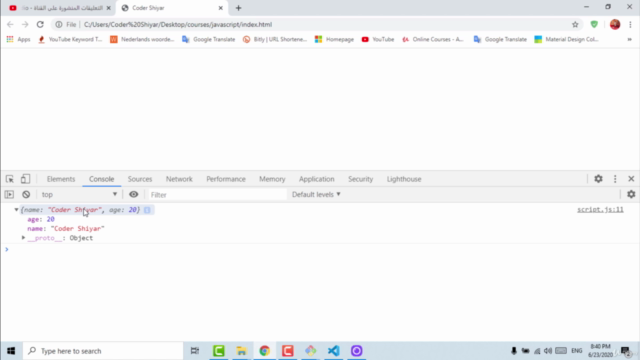Viewport: 640px width, 360px height.
Task: Open the Application tab
Action: pyautogui.click(x=316, y=179)
